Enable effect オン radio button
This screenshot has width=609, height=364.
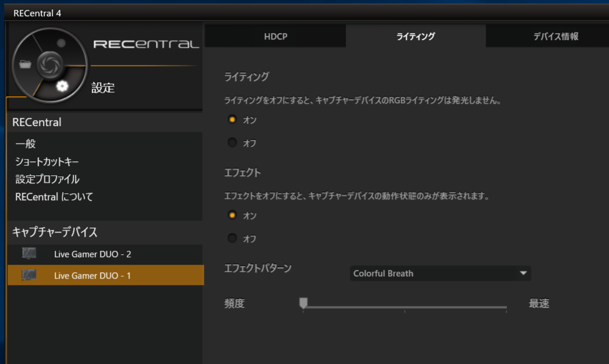click(x=232, y=215)
